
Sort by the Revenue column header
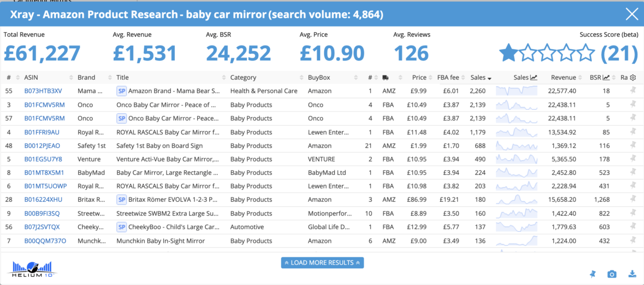point(563,78)
